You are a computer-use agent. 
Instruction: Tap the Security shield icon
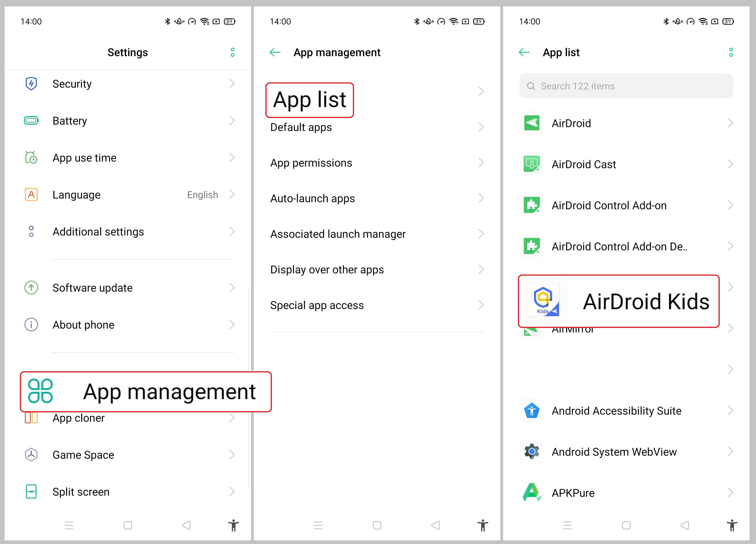(x=31, y=84)
